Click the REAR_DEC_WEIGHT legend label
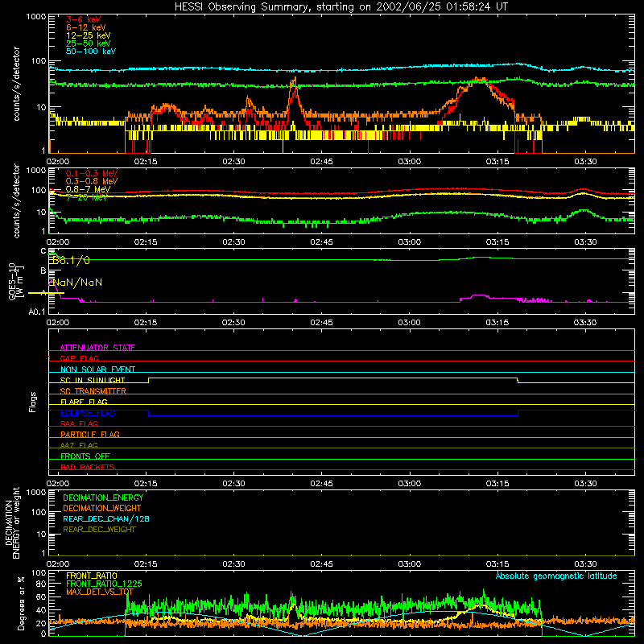Viewport: 644px width, 644px height. point(99,530)
